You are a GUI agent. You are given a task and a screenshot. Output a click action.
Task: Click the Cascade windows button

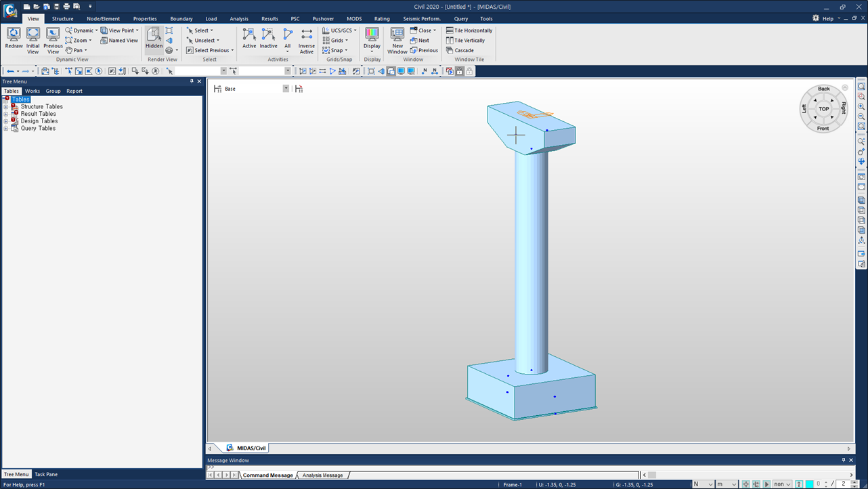[x=460, y=50]
